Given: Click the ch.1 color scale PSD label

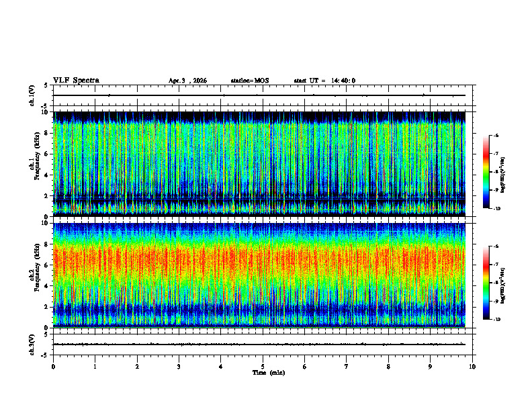Looking at the screenshot, I should click(503, 175).
